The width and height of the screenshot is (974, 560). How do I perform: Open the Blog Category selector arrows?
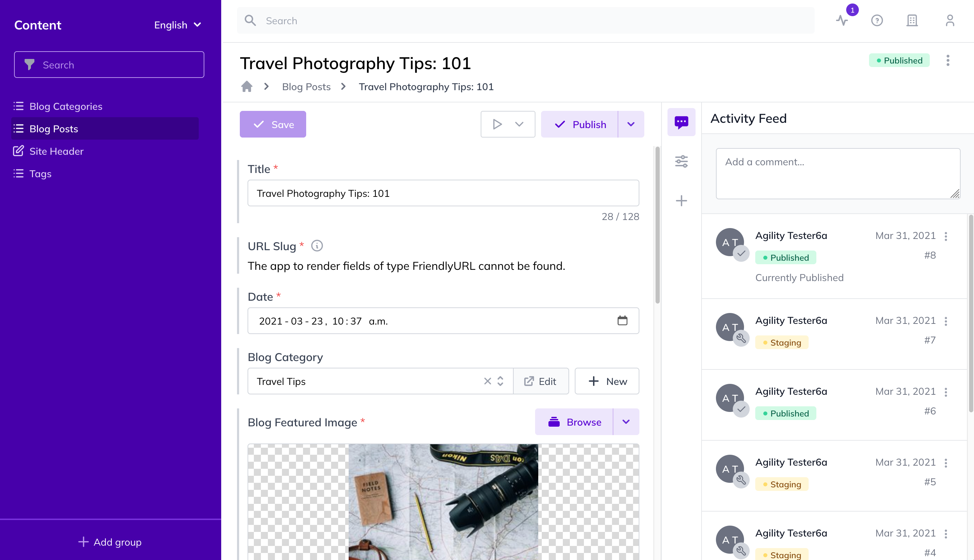[500, 381]
